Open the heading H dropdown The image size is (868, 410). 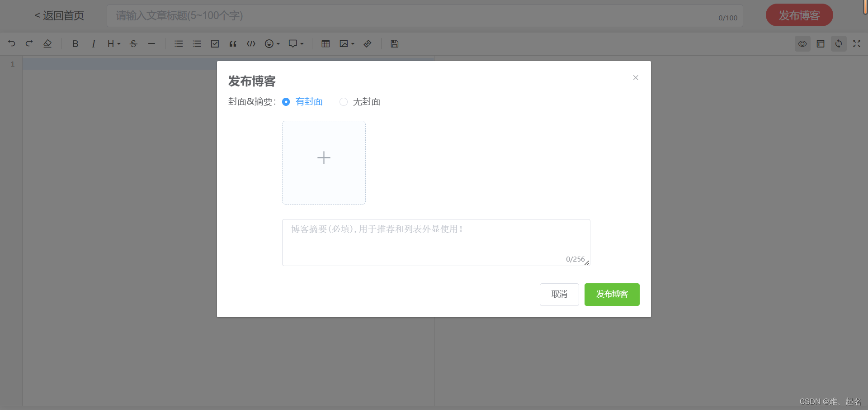pos(114,44)
